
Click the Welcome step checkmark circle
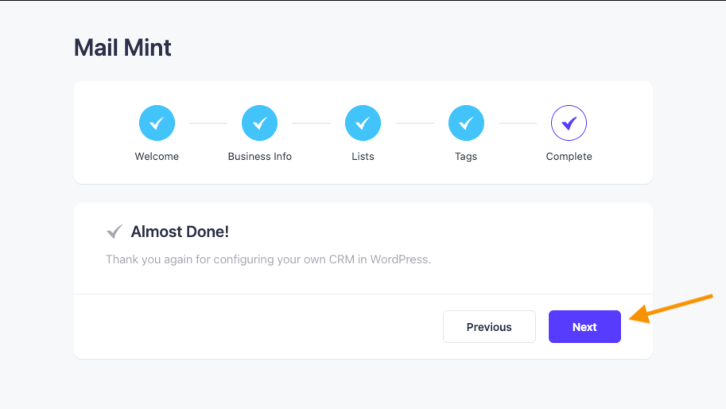[x=157, y=123]
